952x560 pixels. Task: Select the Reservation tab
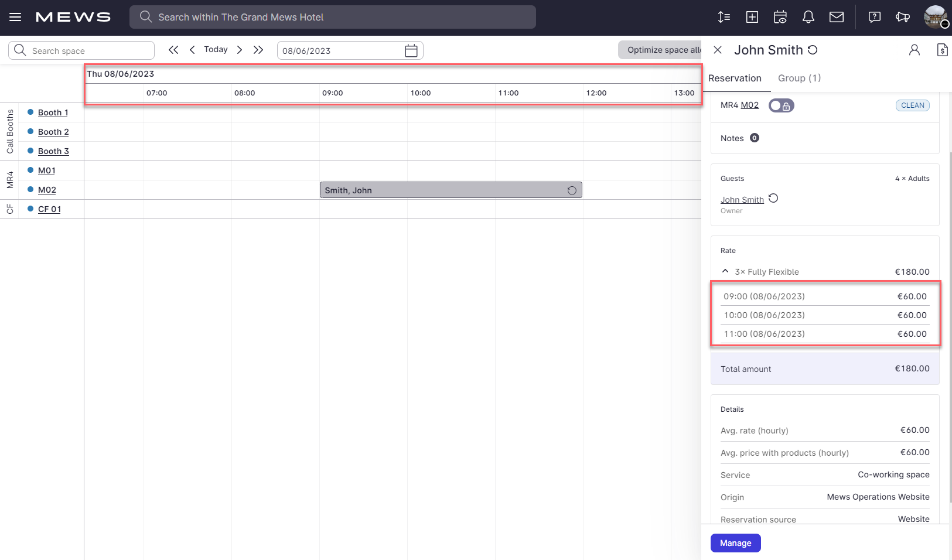click(735, 78)
